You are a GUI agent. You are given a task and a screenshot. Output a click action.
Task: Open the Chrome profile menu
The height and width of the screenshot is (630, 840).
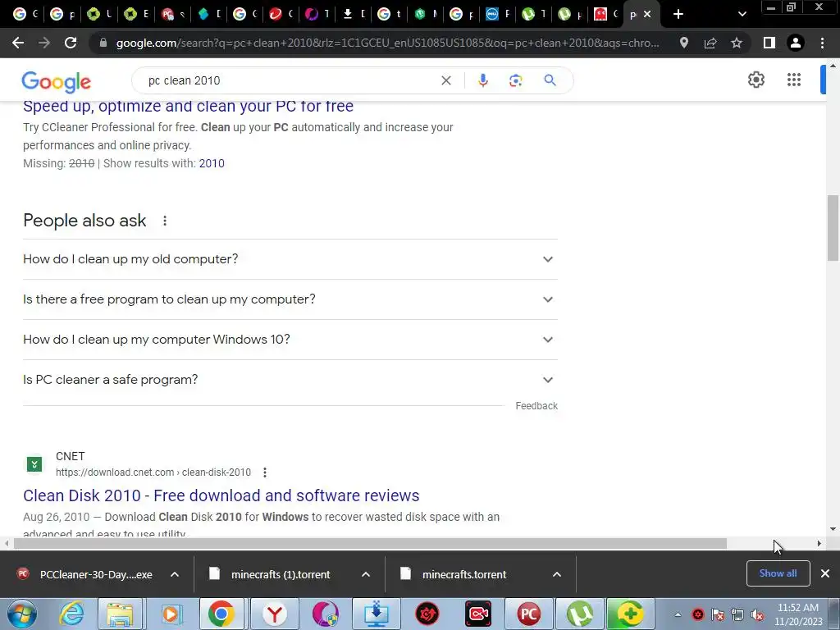tap(796, 43)
